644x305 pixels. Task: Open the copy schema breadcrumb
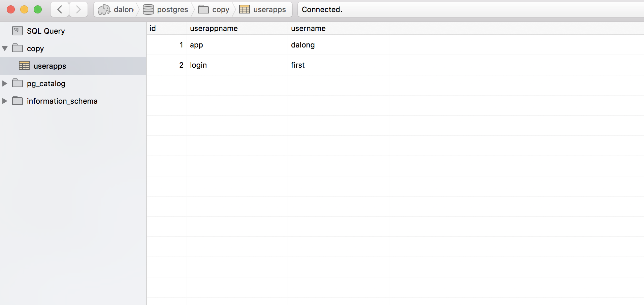click(x=214, y=9)
